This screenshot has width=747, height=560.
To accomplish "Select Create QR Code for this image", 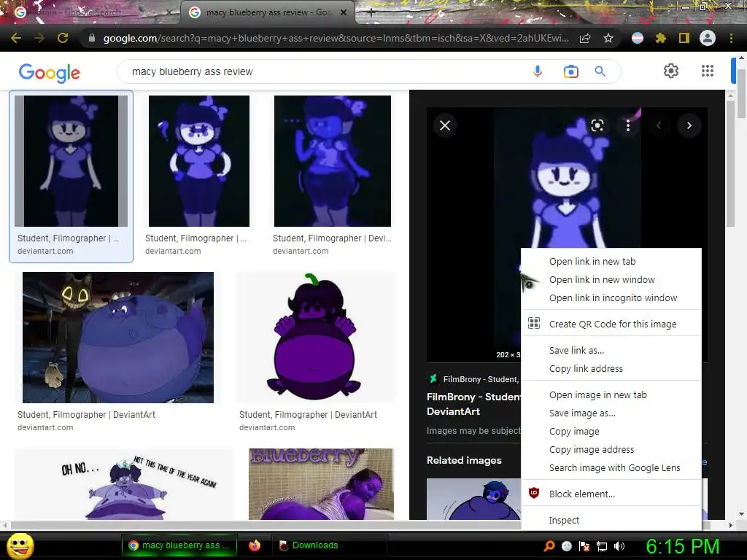I will (611, 324).
